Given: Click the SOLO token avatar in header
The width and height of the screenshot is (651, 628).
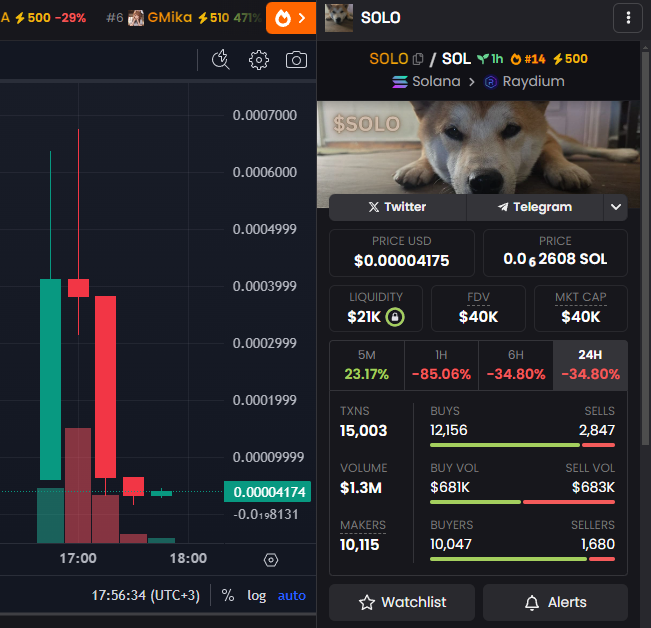Looking at the screenshot, I should pos(339,18).
